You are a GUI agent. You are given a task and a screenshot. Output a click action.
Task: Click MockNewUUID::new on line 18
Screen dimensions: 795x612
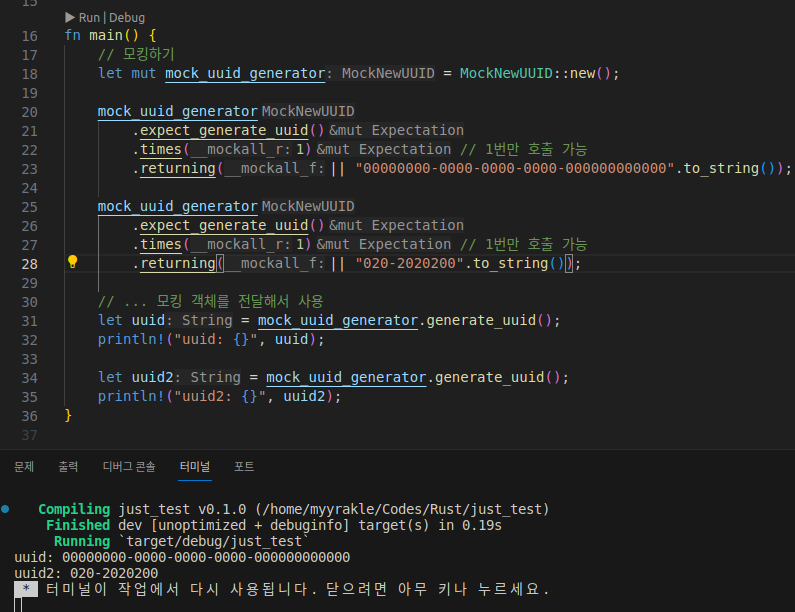(533, 74)
